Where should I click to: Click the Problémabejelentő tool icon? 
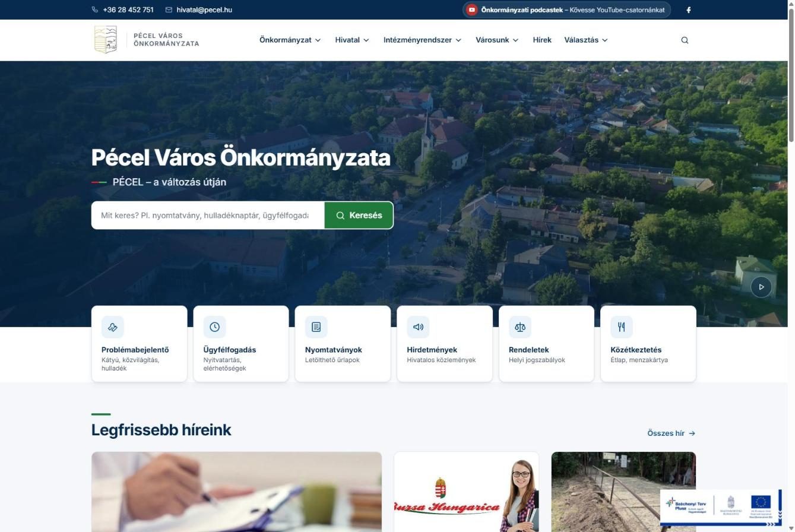(113, 327)
